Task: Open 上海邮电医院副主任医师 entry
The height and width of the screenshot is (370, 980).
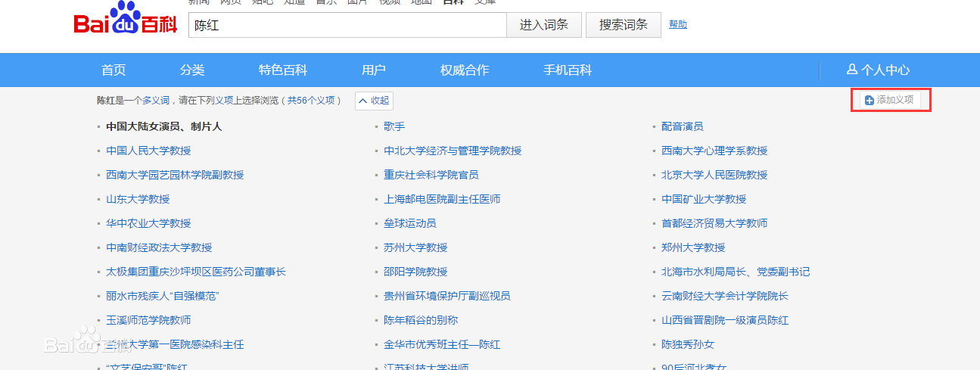Action: 442,199
